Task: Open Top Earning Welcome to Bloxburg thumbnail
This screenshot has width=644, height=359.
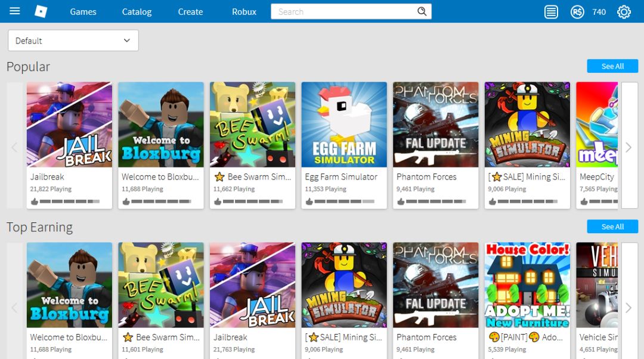Action: tap(69, 285)
